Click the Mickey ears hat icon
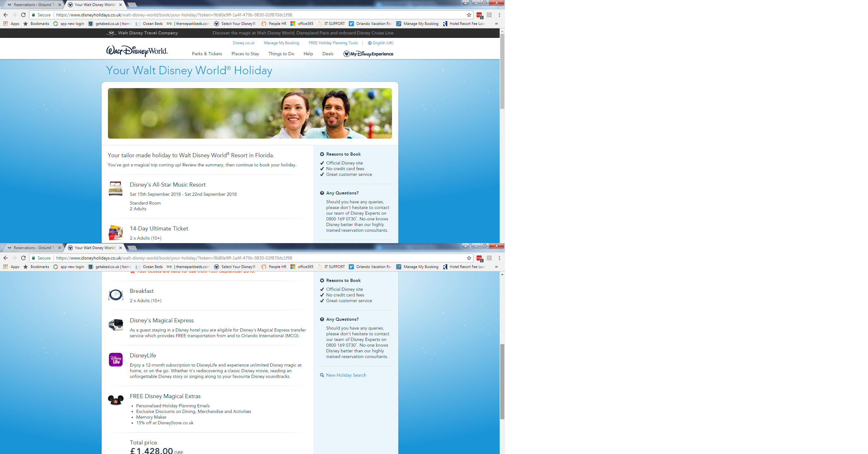Screen dimensions: 868x454 116,400
